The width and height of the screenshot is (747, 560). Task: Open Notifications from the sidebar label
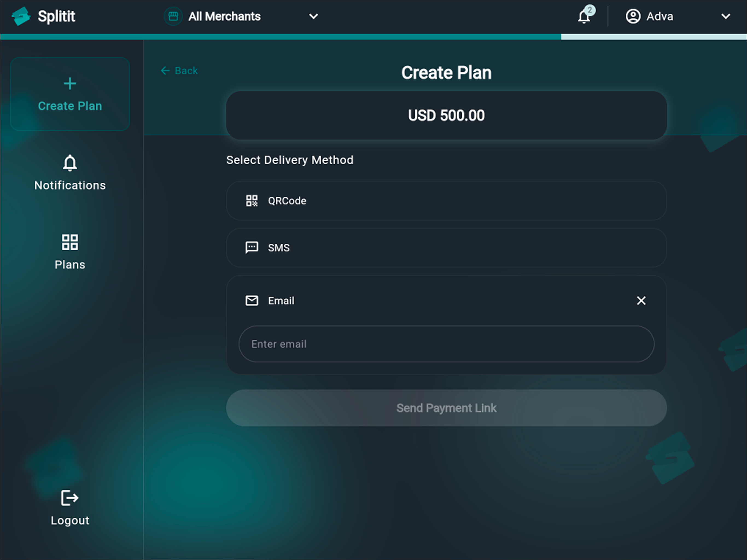pos(70,185)
